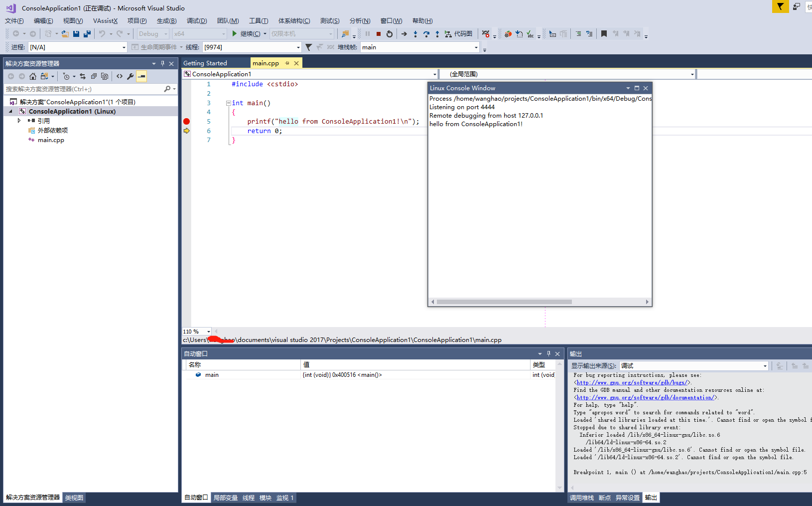The width and height of the screenshot is (812, 506).
Task: Click Show All Files icon in Solution Explorer
Action: [105, 76]
